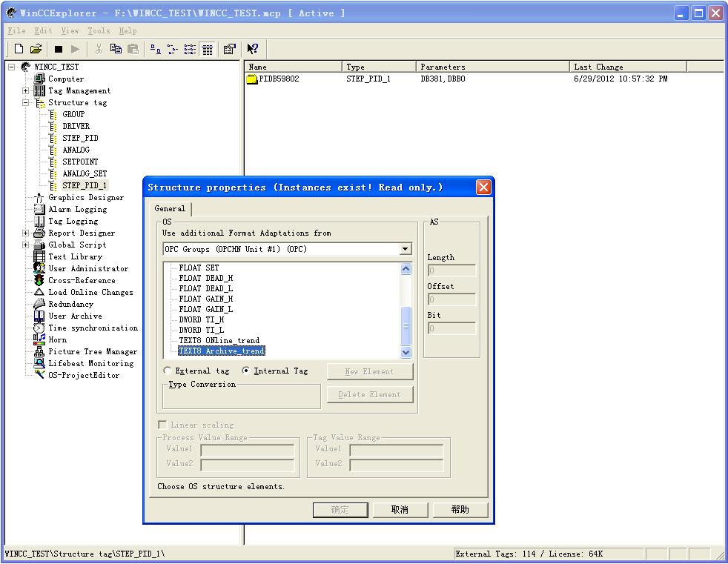Viewport: 728px width, 564px height.
Task: Select Text Library in tree
Action: click(75, 256)
